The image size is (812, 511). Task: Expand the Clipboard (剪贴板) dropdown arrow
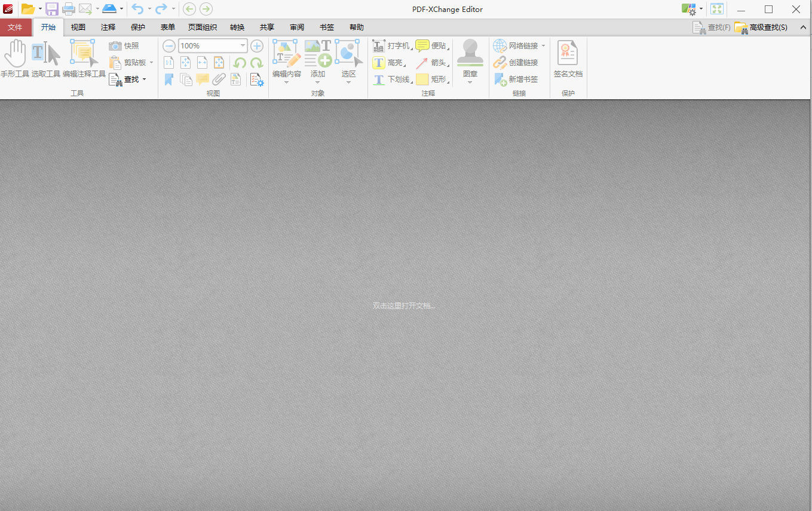[x=151, y=63]
